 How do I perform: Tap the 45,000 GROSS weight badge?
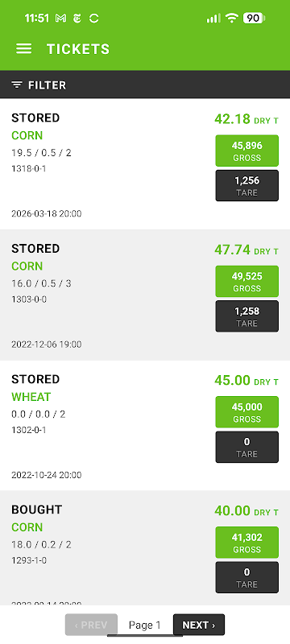click(x=246, y=412)
